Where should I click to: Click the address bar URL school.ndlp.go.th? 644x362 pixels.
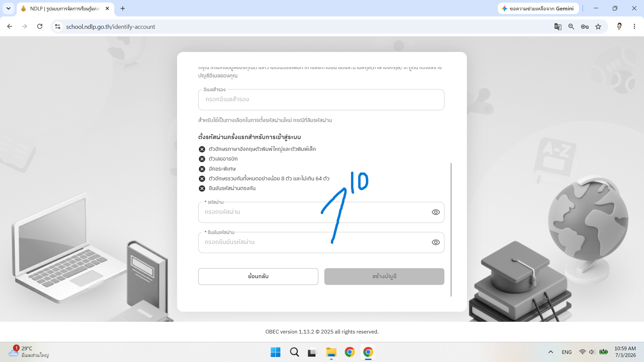pos(110,27)
